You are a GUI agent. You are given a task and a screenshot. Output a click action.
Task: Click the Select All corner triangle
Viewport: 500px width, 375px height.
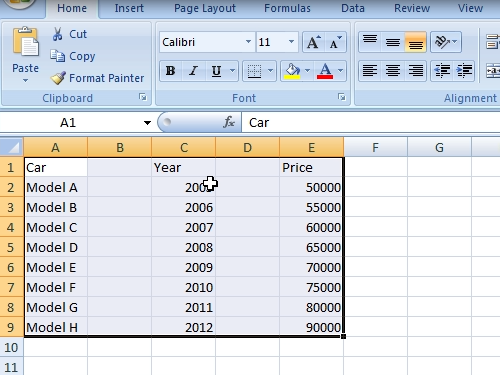(12, 147)
